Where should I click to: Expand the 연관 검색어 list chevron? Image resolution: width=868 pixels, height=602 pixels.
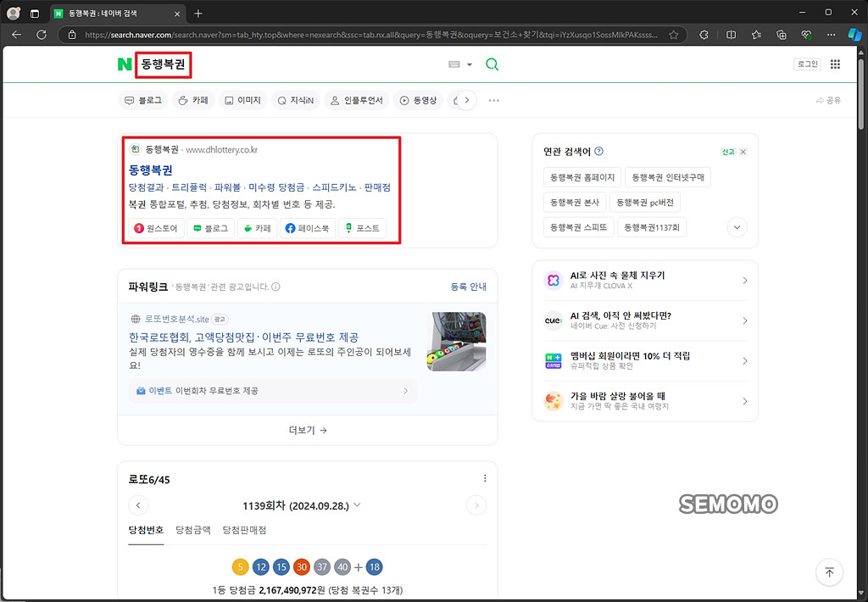click(x=737, y=227)
